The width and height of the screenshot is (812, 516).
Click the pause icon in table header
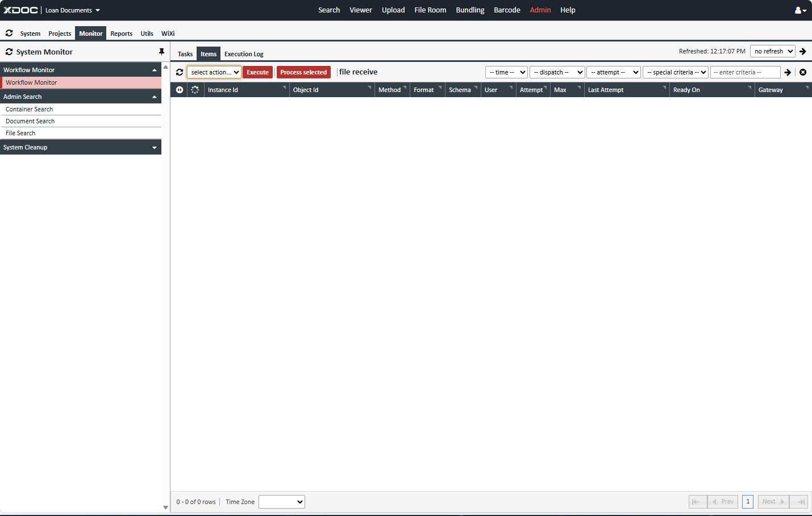180,90
